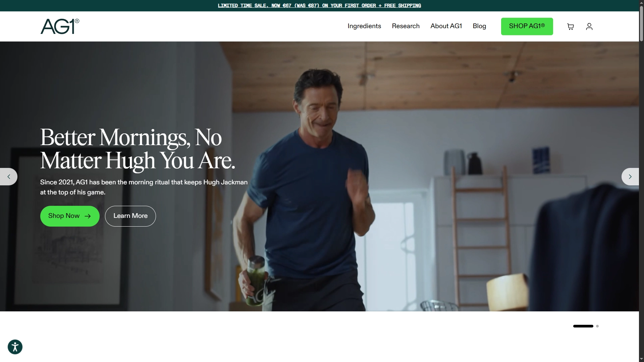
Task: Click the Shop Now button
Action: pos(70,216)
